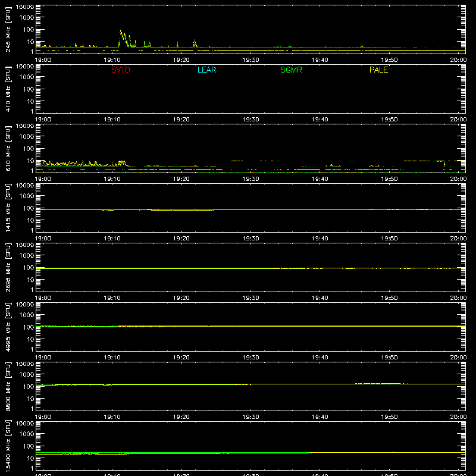476x476 pixels.
Task: Click 100 y-axis label of 610 MHz panel
Action: click(29, 149)
